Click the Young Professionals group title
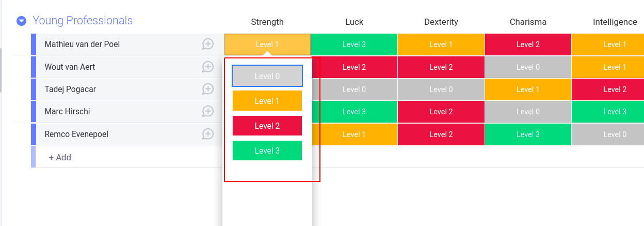 coord(83,21)
